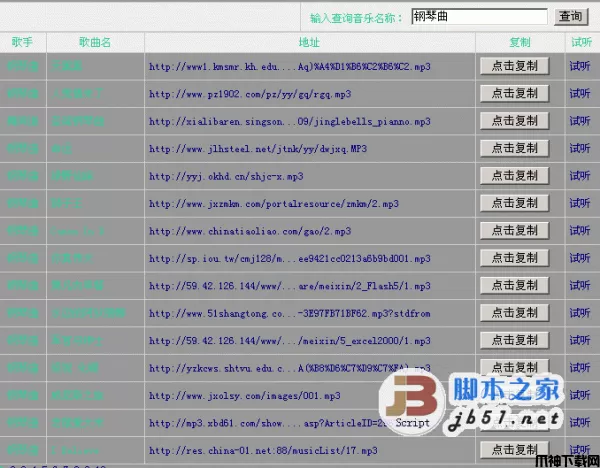Open 试听 for the mp3.xbd61.com row
The width and height of the screenshot is (600, 468).
tap(580, 422)
